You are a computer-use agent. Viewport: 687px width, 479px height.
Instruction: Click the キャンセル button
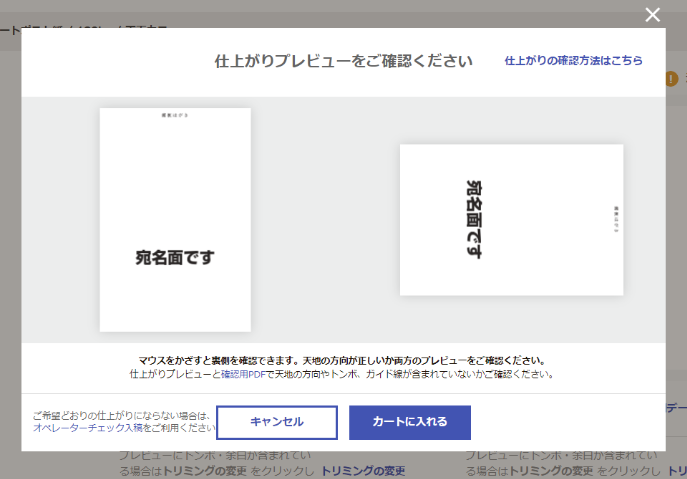277,422
